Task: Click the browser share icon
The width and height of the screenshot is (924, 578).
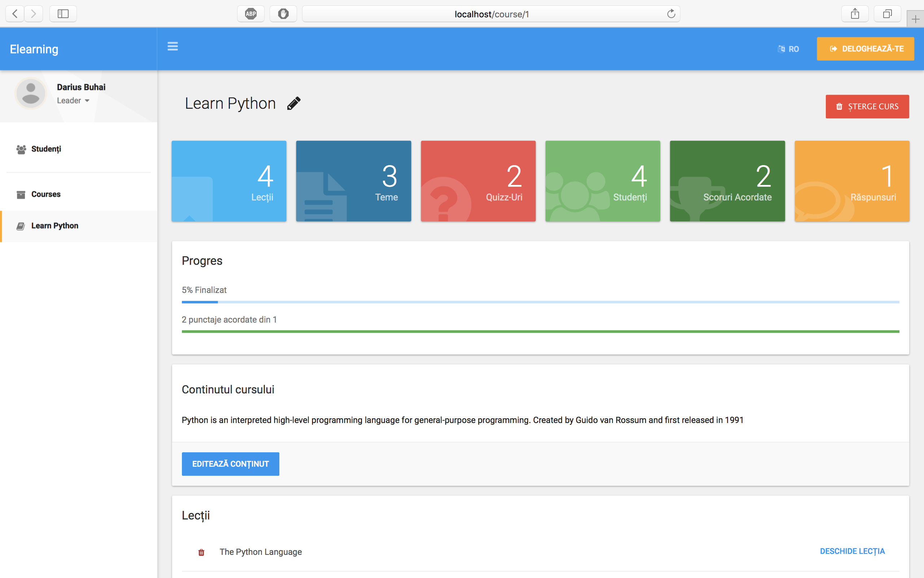Action: (855, 14)
